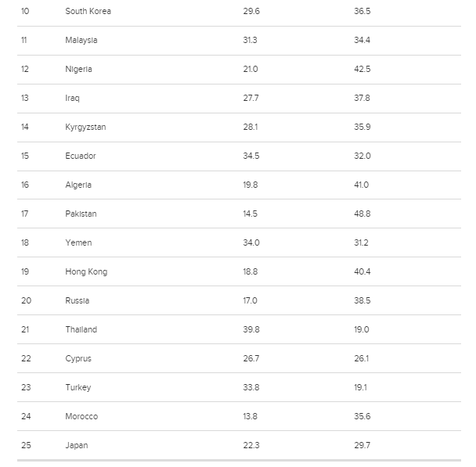Select Cyprus value 26.7
The height and width of the screenshot is (467, 476).
coord(251,358)
